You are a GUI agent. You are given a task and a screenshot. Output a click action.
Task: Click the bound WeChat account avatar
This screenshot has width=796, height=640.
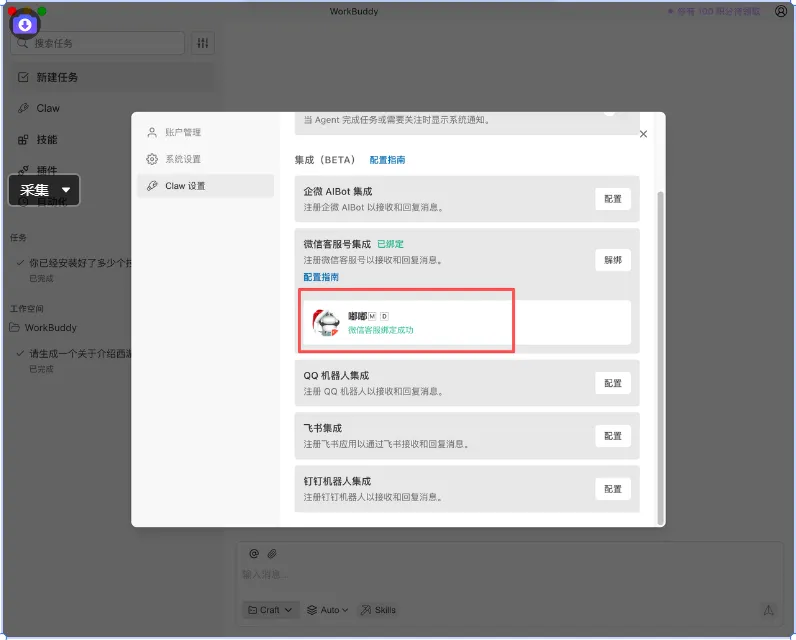325,323
